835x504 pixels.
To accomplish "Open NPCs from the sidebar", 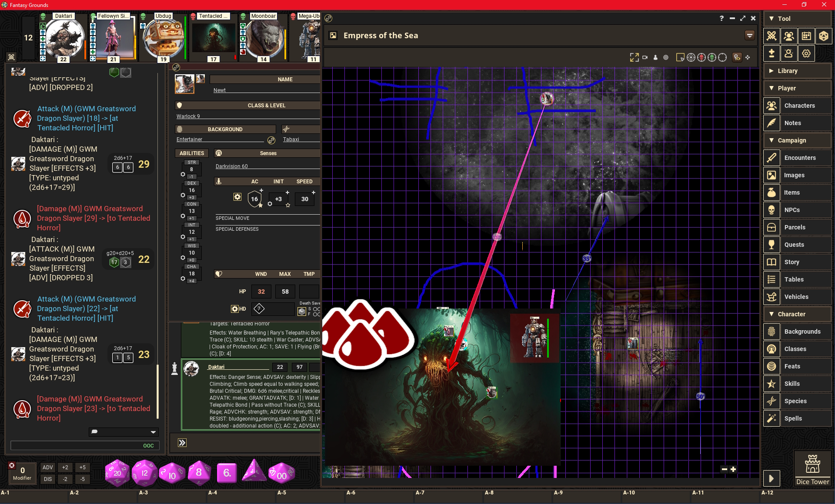I will click(x=797, y=210).
